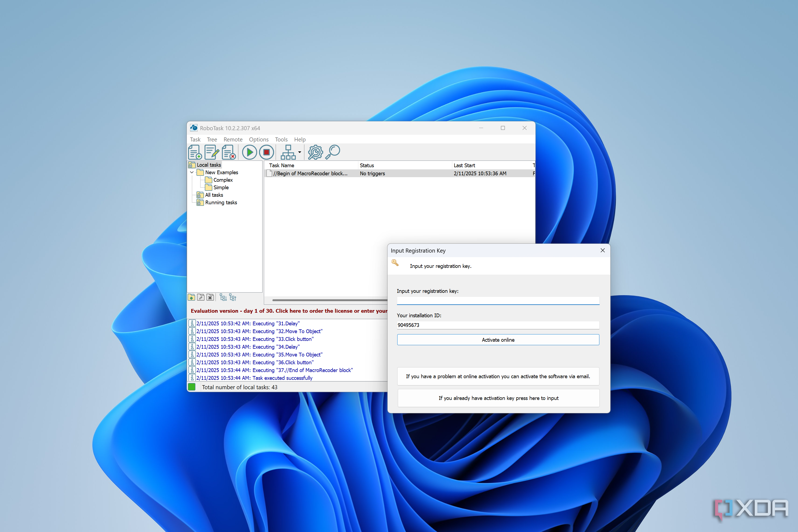This screenshot has width=798, height=532.
Task: Add a new folder with the yellow folder icon
Action: (x=191, y=297)
